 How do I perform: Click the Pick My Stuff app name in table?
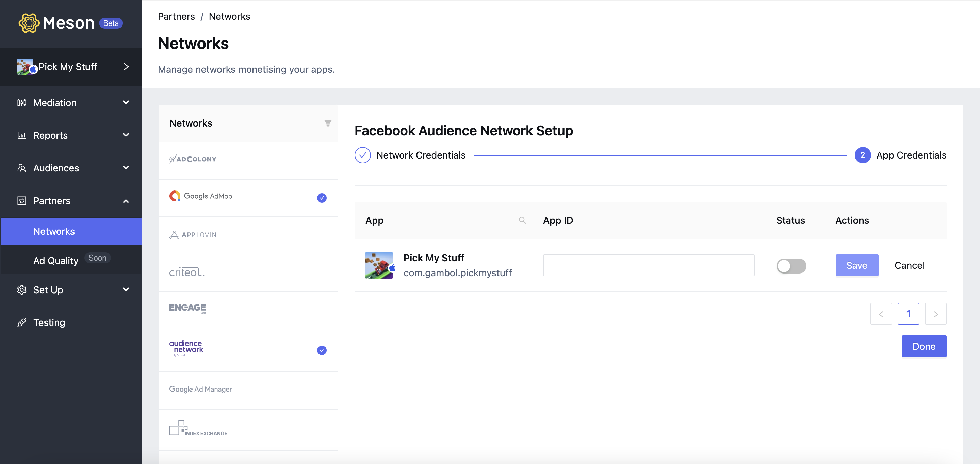tap(434, 258)
